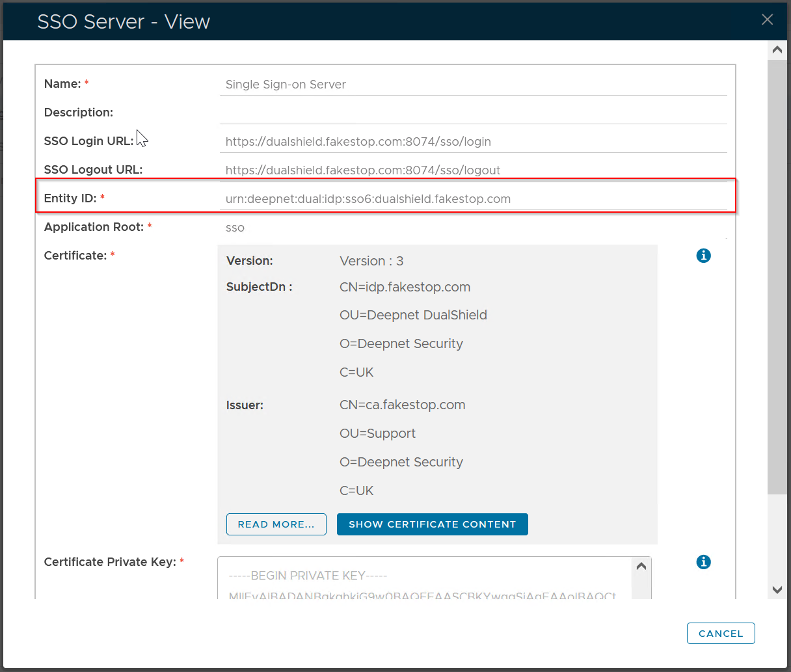Click the SSO Server - View title
791x672 pixels.
pyautogui.click(x=124, y=21)
